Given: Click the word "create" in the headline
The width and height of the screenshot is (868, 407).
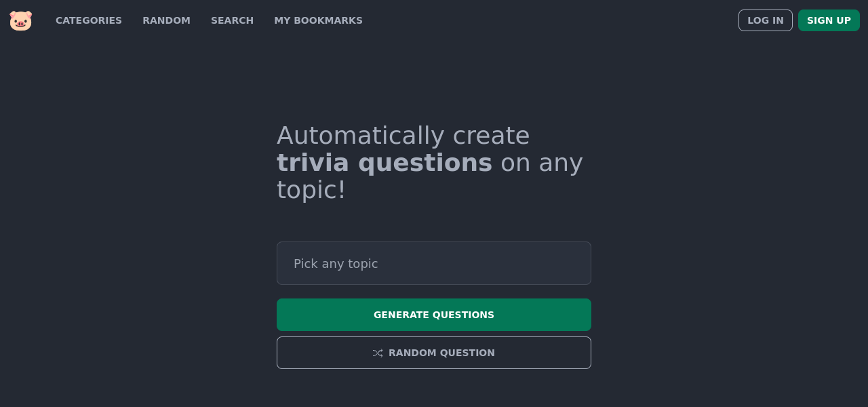Looking at the screenshot, I should click(491, 136).
